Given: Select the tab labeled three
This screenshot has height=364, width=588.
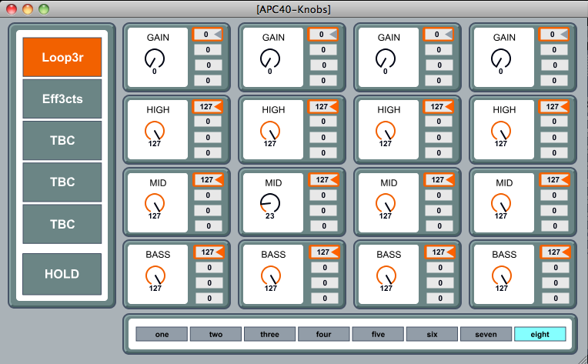Looking at the screenshot, I should coord(269,334).
